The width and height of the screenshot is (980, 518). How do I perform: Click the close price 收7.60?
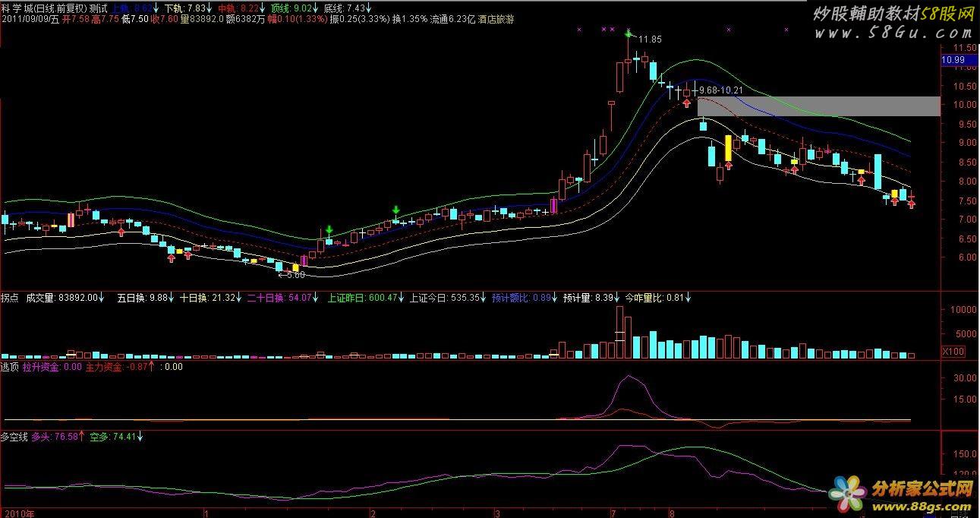pyautogui.click(x=165, y=19)
